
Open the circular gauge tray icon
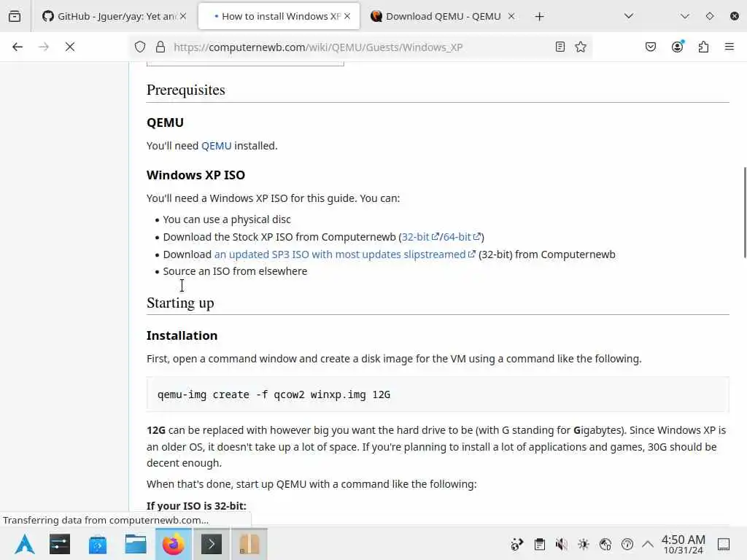point(627,544)
